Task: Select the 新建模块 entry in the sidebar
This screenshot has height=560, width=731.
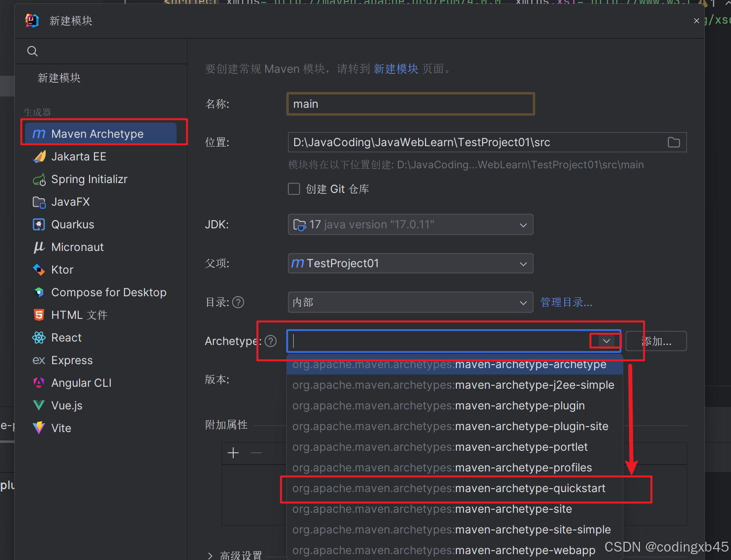Action: [x=59, y=78]
